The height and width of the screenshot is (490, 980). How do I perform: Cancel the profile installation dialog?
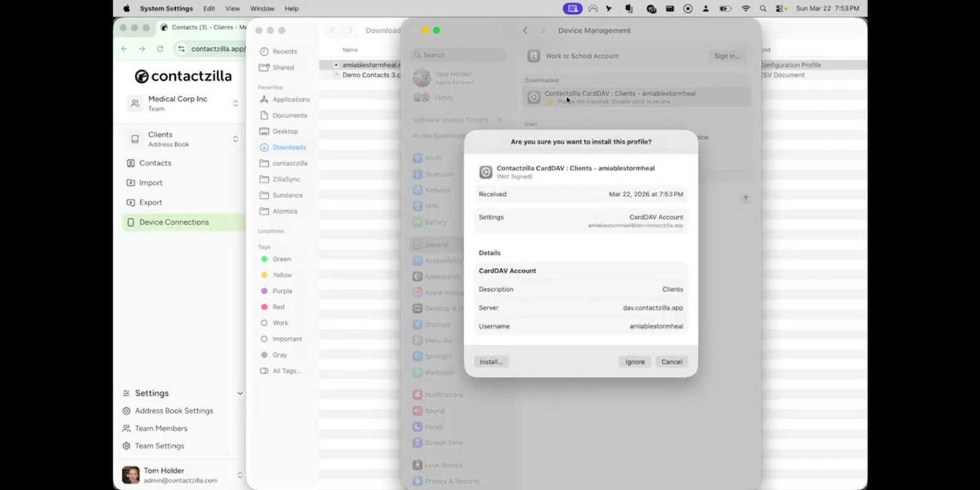coord(671,362)
